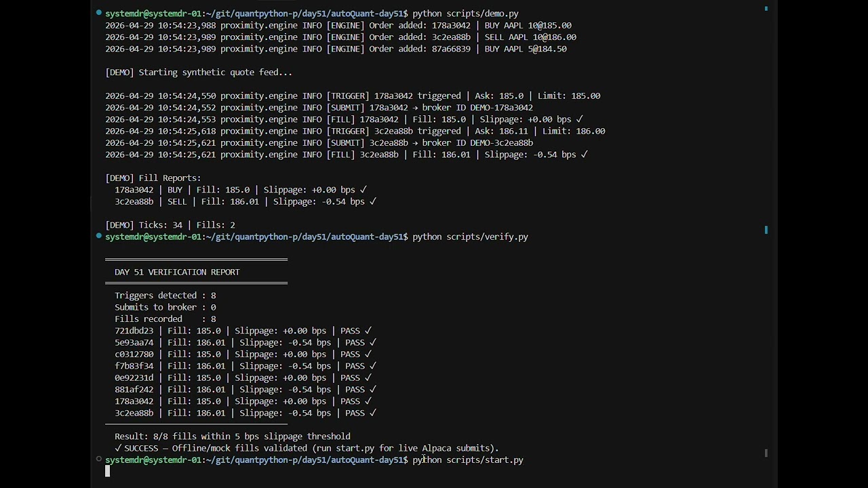Click the "python scripts/verify.py" command text

click(x=470, y=237)
